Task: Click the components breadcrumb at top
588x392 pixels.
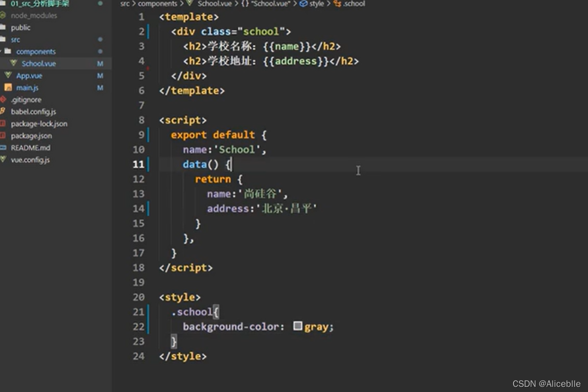Action: (x=158, y=4)
